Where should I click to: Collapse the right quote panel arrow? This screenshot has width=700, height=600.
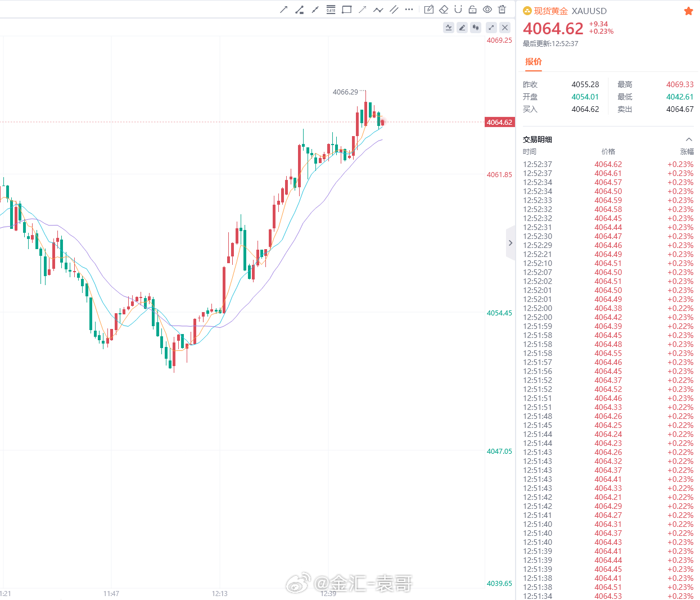[511, 243]
